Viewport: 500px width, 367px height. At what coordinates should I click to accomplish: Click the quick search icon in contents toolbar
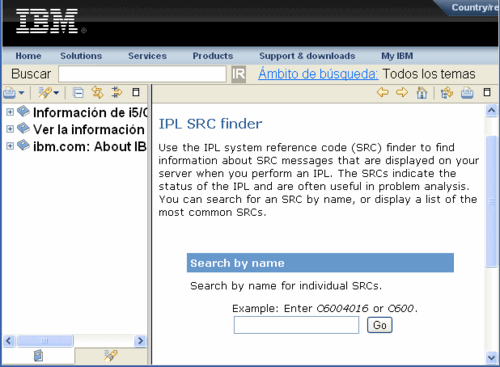coord(44,93)
